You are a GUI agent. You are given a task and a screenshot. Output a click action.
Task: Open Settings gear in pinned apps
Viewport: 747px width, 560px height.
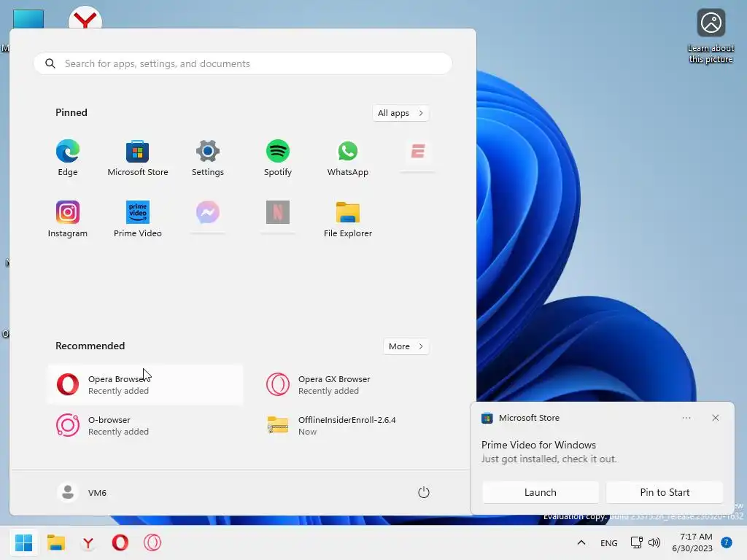click(x=208, y=158)
